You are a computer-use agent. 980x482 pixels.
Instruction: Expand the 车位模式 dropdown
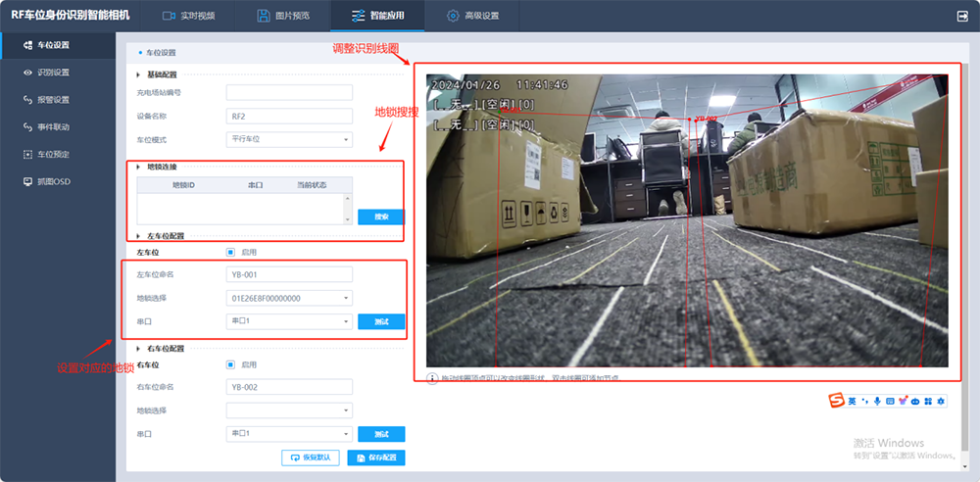click(289, 139)
